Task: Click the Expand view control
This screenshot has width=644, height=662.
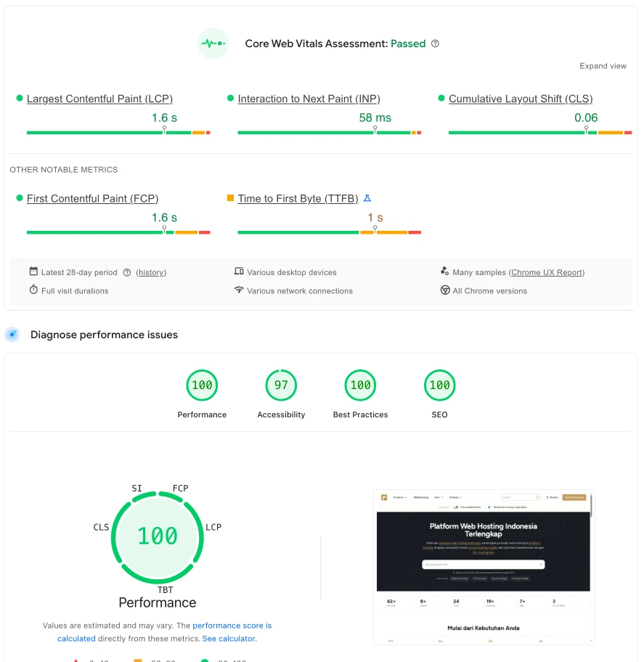Action: [x=603, y=65]
